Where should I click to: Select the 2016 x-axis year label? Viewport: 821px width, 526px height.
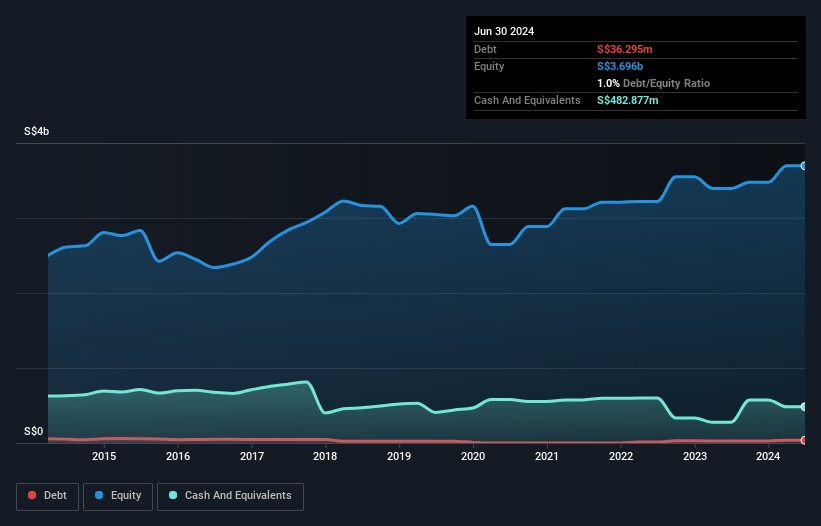tap(178, 457)
